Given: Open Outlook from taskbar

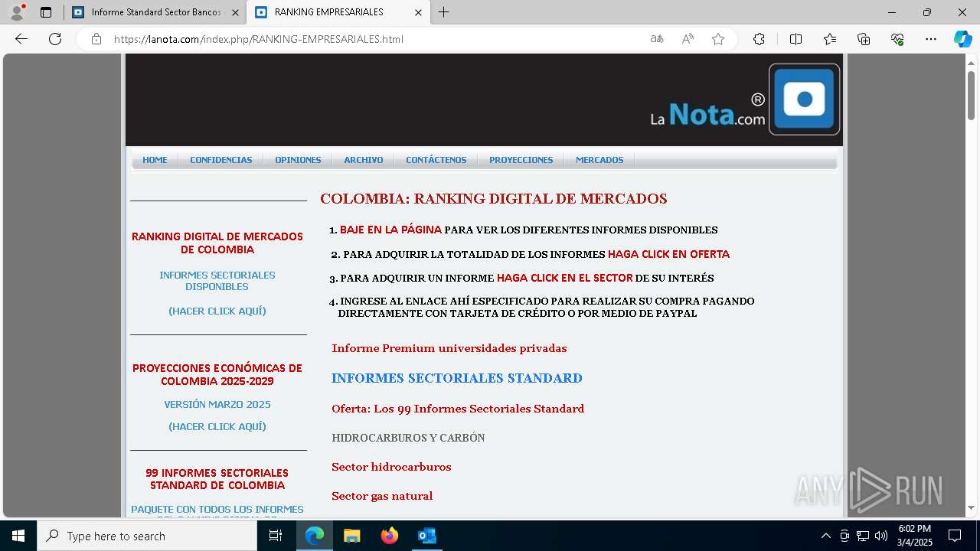Looking at the screenshot, I should pyautogui.click(x=427, y=536).
